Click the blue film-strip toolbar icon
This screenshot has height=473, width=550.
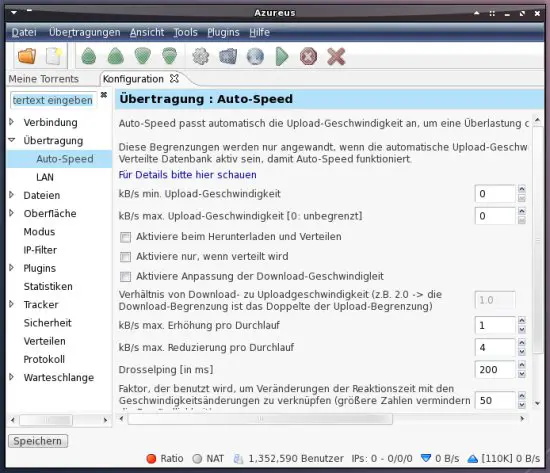pos(228,56)
